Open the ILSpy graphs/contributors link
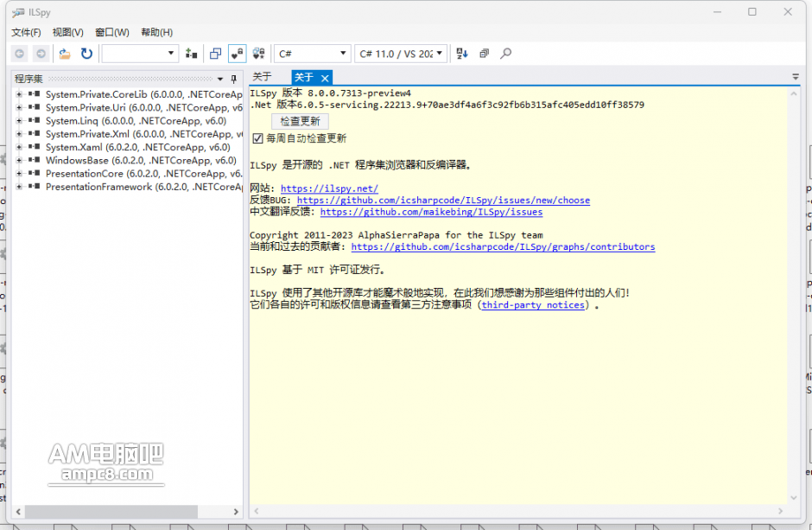 503,246
